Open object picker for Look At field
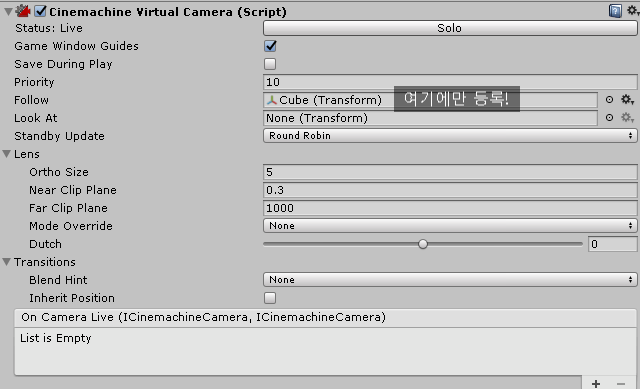 click(609, 118)
